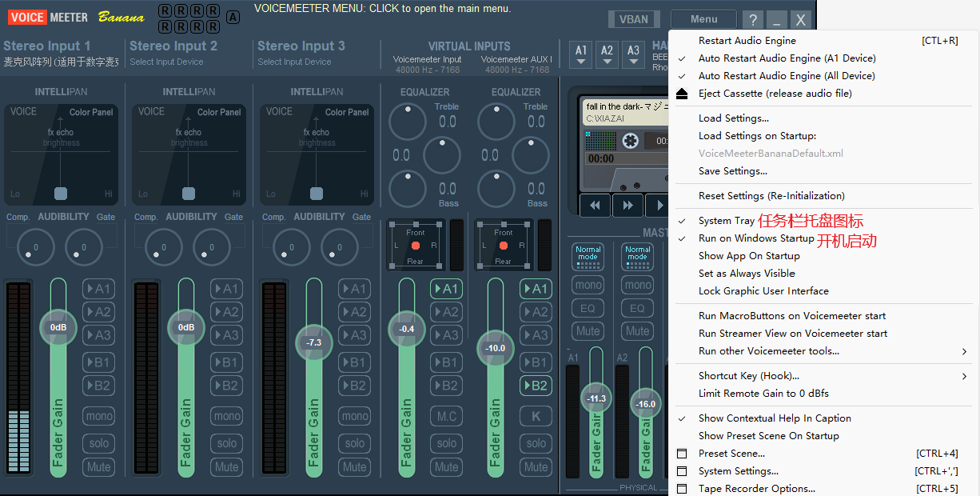Toggle A3 bus on Stereo Input 3
Image resolution: width=980 pixels, height=496 pixels.
[x=355, y=335]
